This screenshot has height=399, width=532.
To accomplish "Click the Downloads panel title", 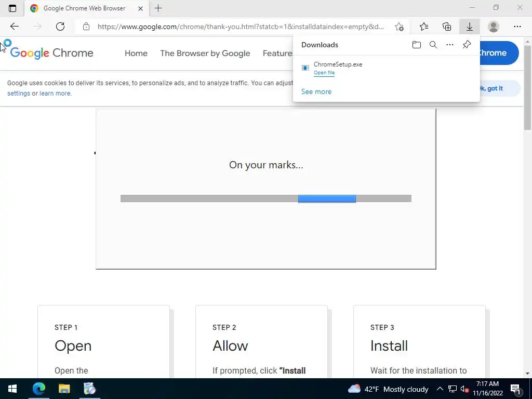I will (x=320, y=45).
